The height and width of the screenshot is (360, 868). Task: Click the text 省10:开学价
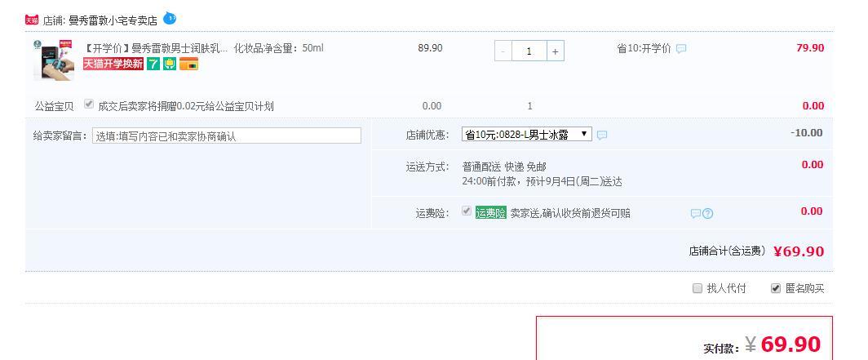(x=644, y=49)
